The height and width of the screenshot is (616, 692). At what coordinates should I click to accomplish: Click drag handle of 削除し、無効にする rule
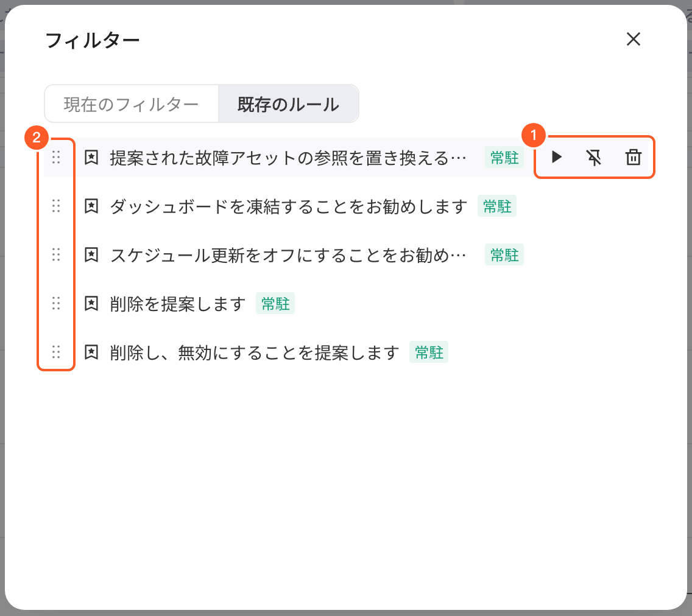[x=56, y=352]
